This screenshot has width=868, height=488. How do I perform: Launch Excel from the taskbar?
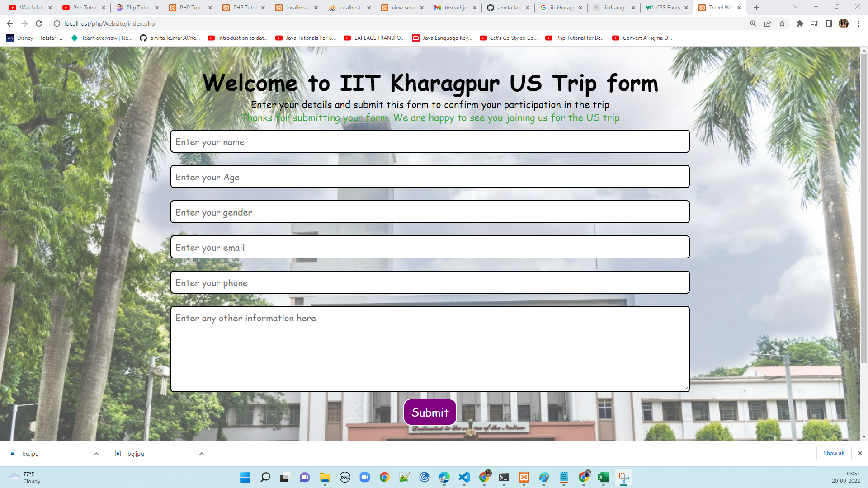click(x=603, y=477)
